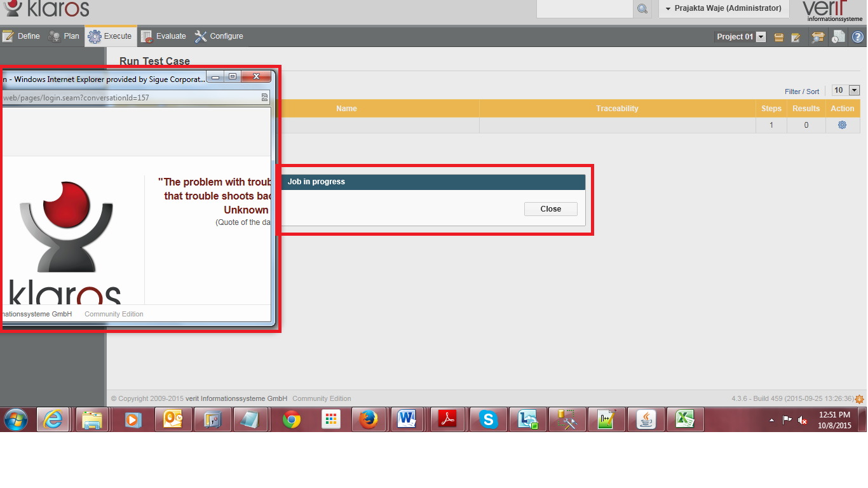868x488 pixels.
Task: Open the Prajakta Waje user menu
Action: (x=723, y=8)
